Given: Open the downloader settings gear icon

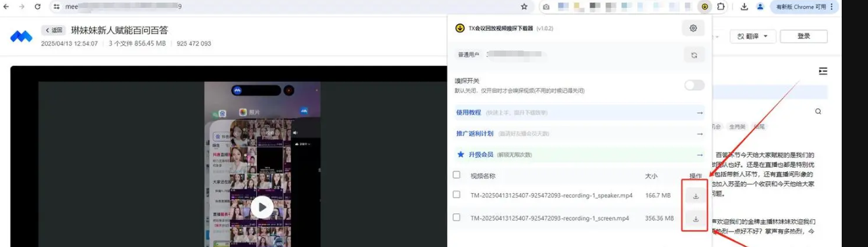Looking at the screenshot, I should click(693, 28).
